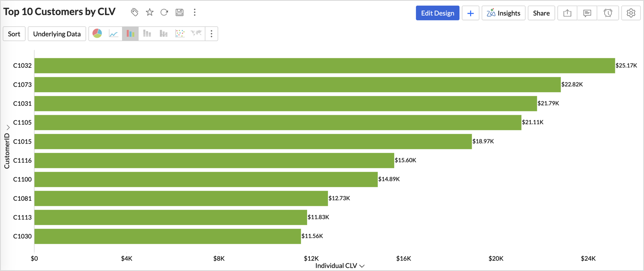Open the export icon in top toolbar
This screenshot has height=271, width=644.
(567, 13)
